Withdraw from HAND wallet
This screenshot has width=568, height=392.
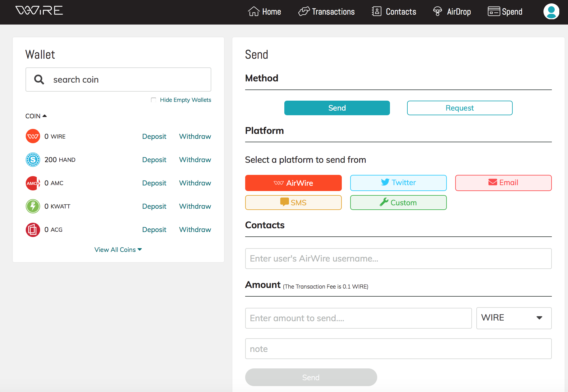coord(195,160)
